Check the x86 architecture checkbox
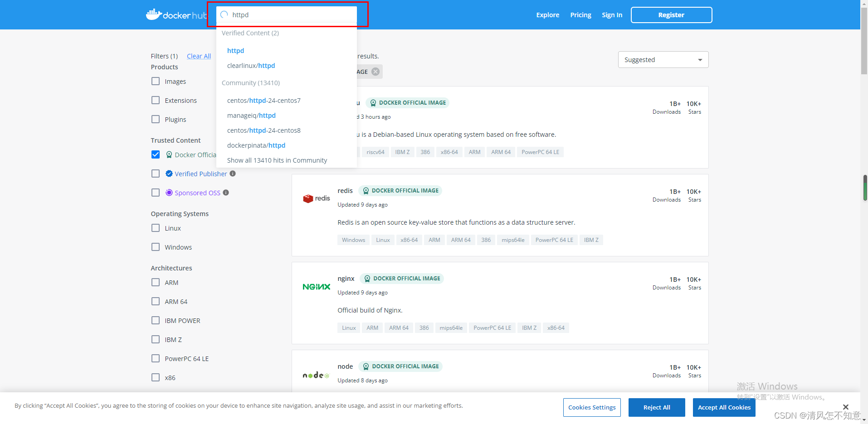 [x=156, y=377]
